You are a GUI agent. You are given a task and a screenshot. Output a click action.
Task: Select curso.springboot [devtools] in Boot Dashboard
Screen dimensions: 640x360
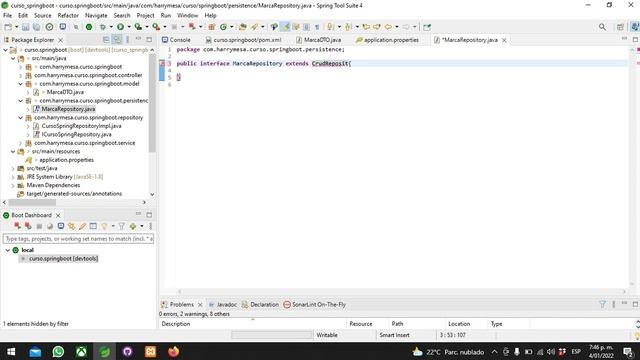click(63, 258)
